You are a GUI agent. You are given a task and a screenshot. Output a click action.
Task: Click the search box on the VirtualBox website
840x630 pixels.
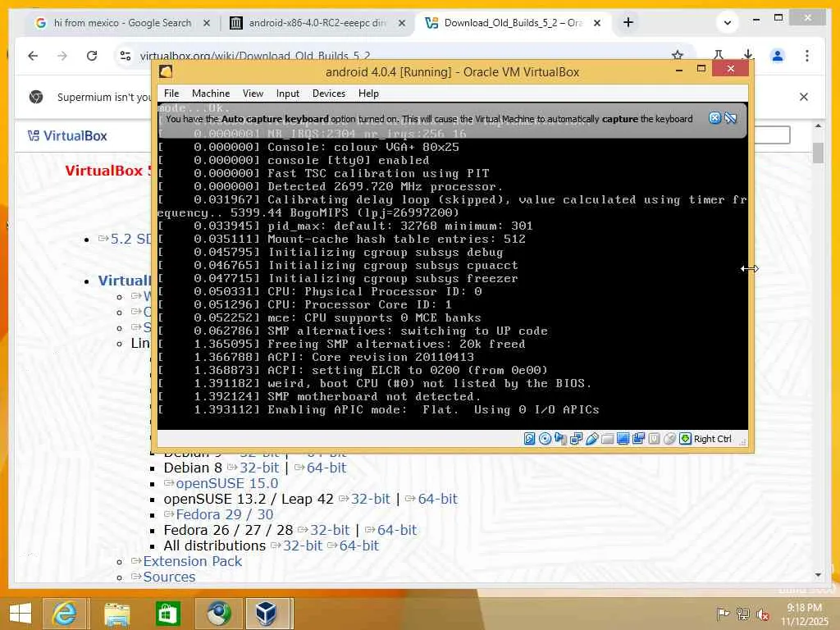point(771,135)
